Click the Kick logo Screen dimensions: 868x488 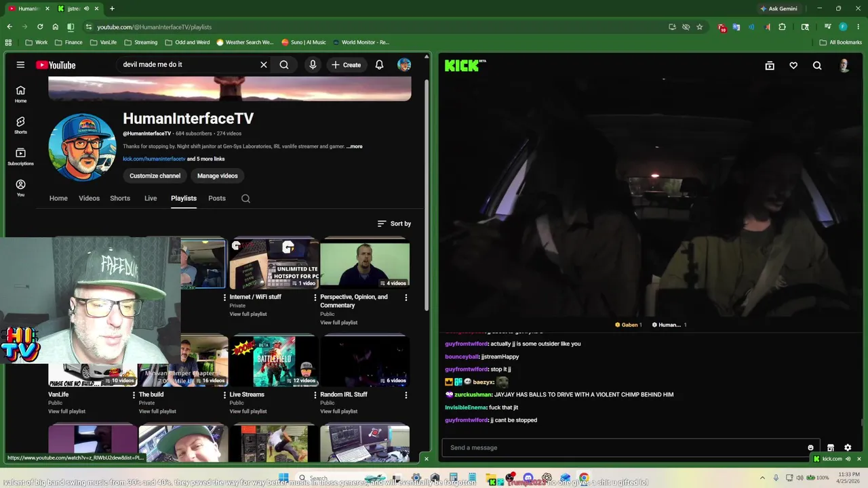(465, 65)
